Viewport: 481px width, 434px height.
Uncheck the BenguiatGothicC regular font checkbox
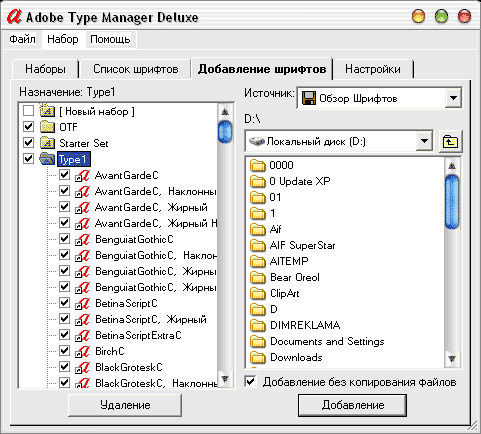coord(64,238)
